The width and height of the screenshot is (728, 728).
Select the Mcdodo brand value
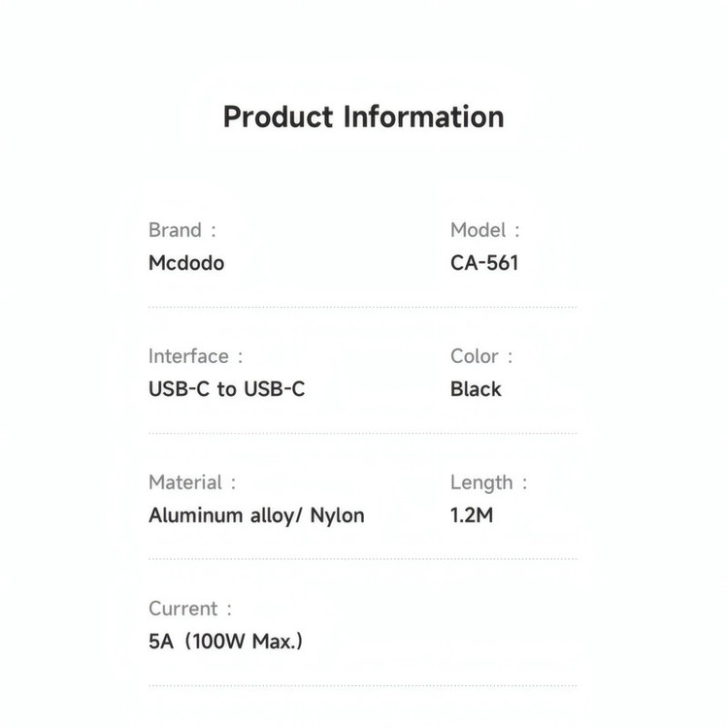186,263
